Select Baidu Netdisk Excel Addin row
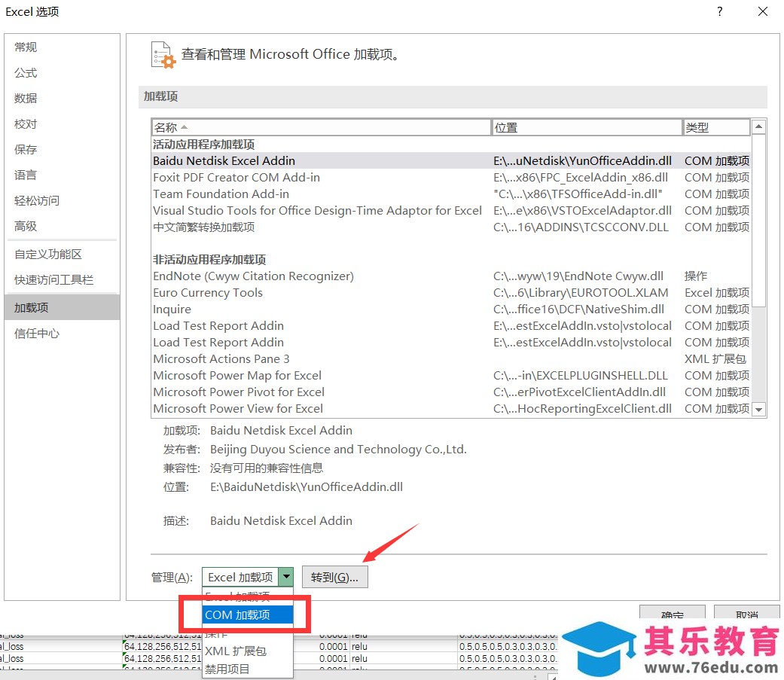Viewport: 784px width, 680px height. pos(451,161)
